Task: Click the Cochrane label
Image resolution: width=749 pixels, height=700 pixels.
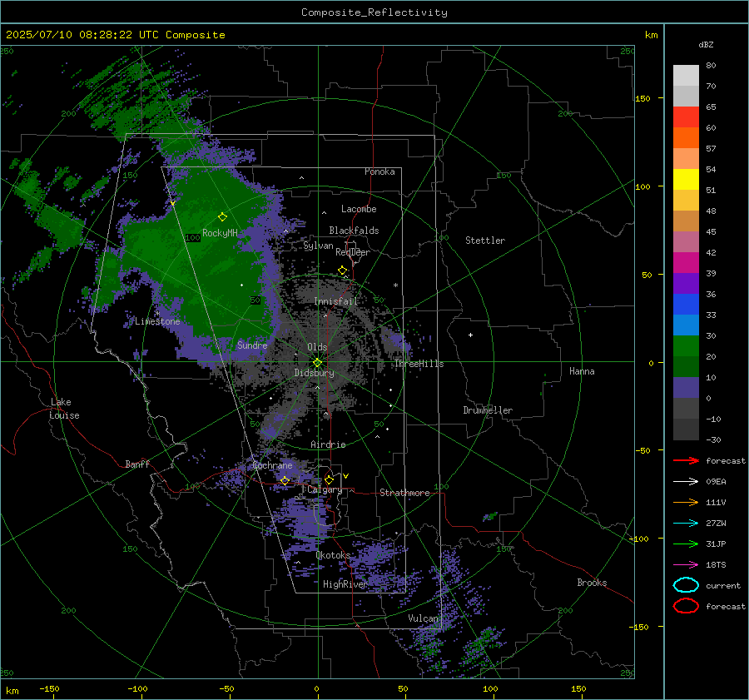Action: [272, 465]
